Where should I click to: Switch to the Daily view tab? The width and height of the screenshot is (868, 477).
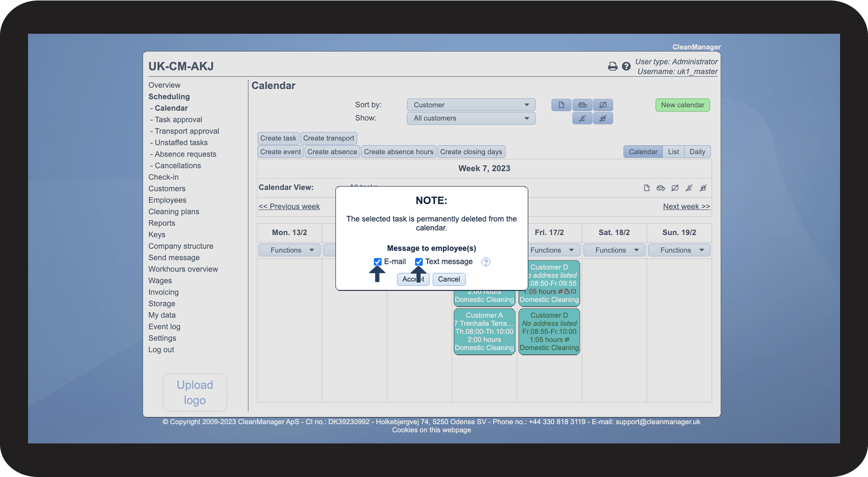point(697,152)
